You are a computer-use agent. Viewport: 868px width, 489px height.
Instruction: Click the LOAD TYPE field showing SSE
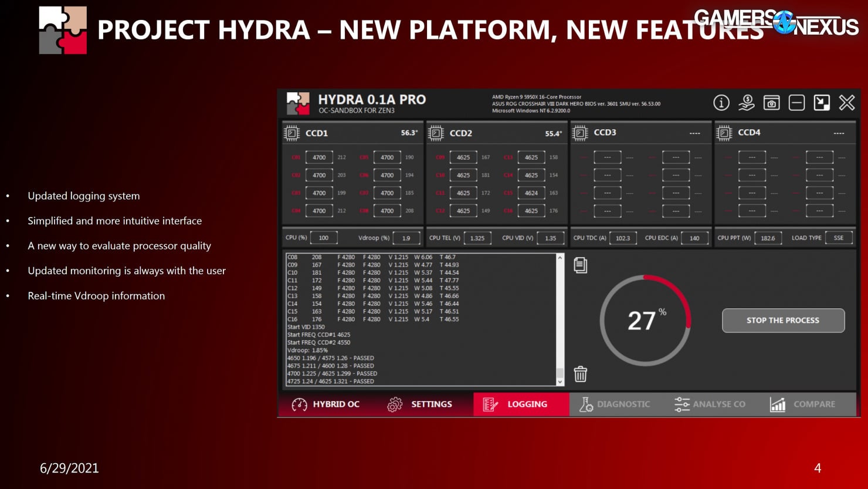tap(838, 238)
